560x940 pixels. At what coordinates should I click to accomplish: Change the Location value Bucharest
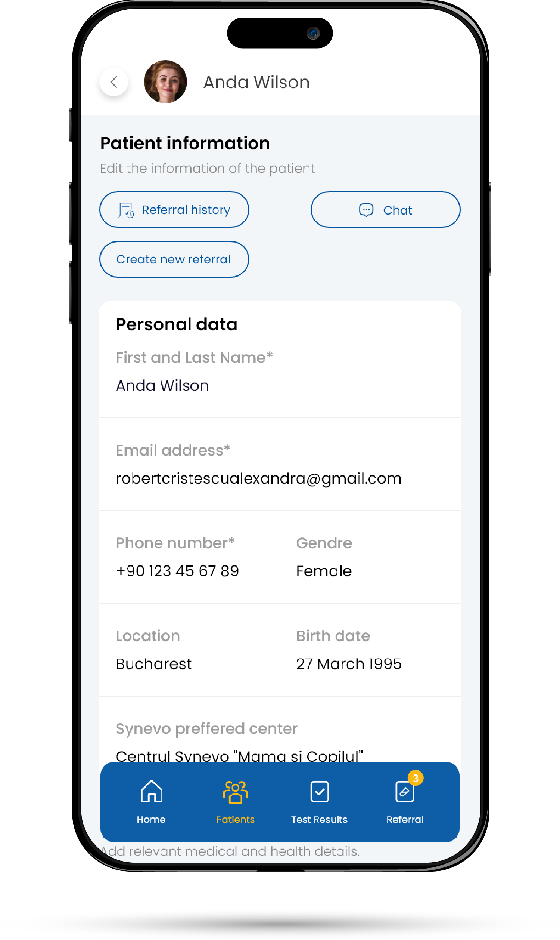pos(153,664)
